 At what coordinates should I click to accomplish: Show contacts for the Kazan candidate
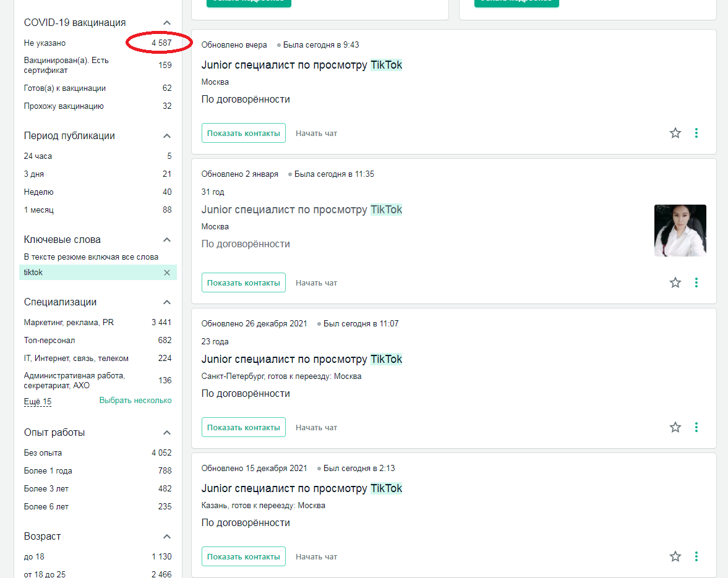click(x=243, y=556)
